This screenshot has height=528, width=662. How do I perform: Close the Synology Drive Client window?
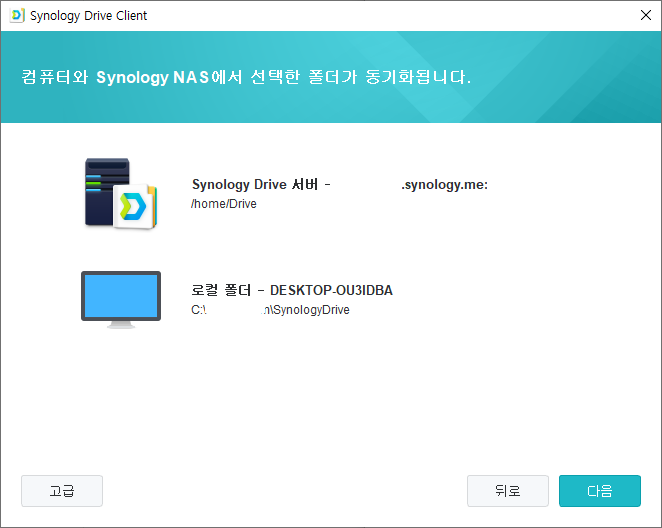646,16
